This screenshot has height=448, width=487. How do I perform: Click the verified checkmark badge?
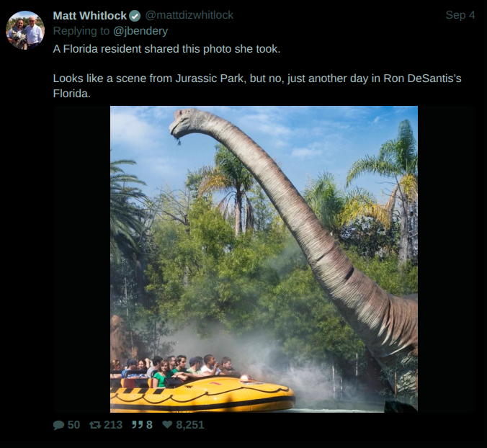(135, 16)
